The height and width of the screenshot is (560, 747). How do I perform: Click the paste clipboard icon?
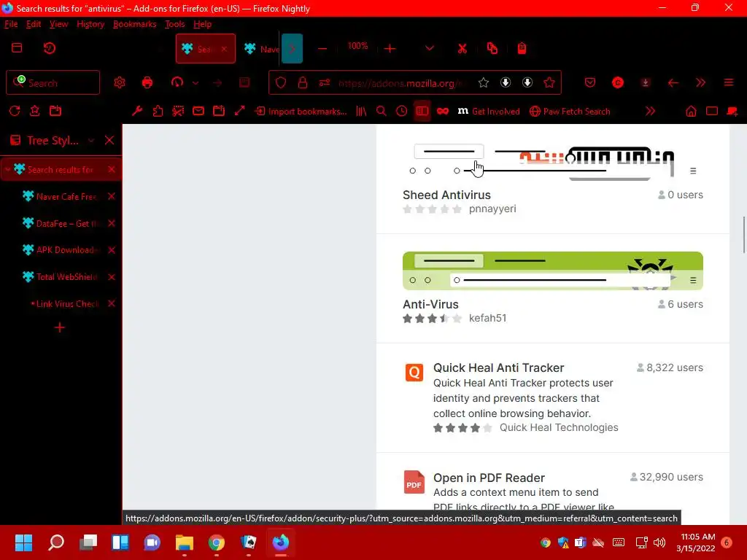pos(522,49)
